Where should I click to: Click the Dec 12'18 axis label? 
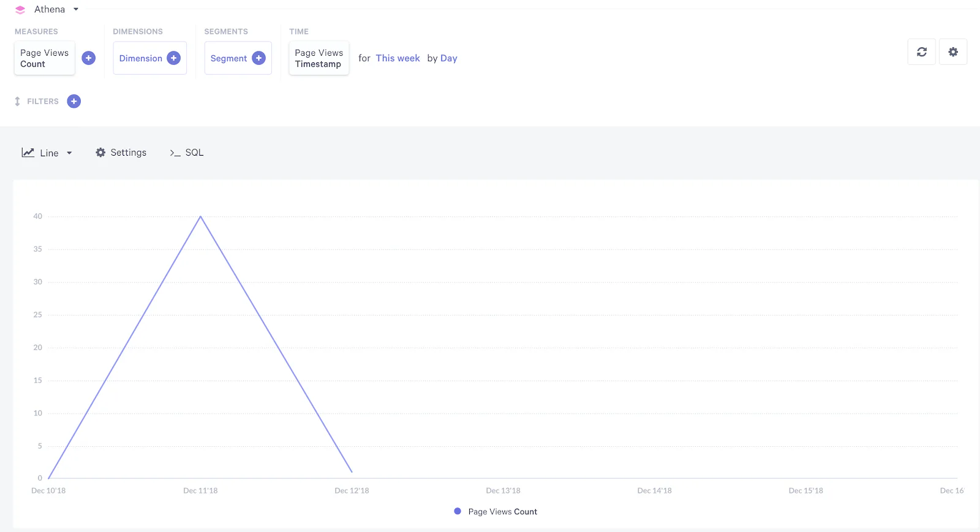pos(352,491)
